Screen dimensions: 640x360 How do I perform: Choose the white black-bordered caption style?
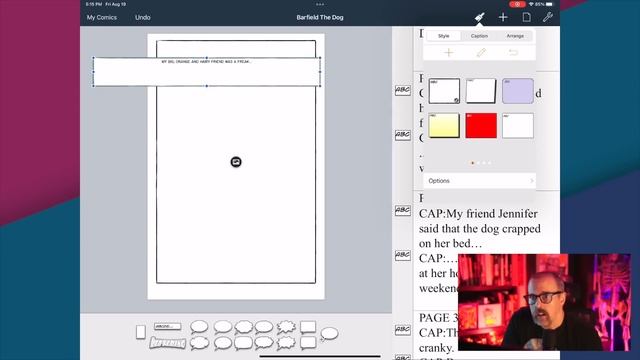click(444, 91)
